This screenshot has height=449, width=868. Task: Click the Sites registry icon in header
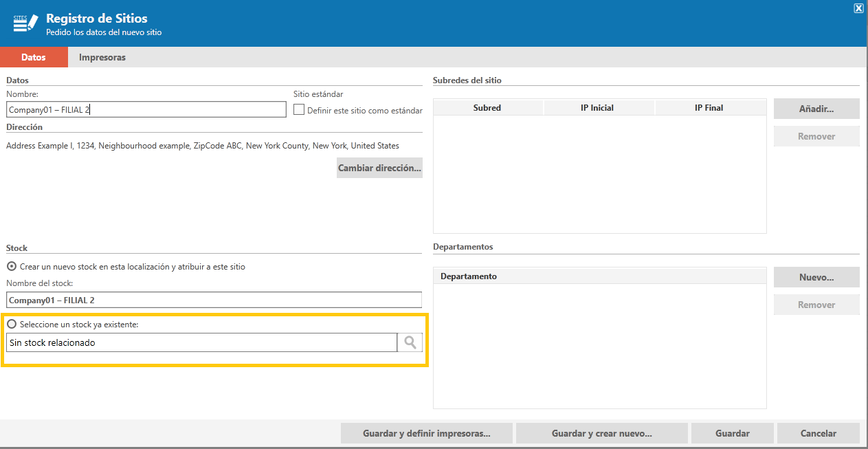pyautogui.click(x=25, y=23)
